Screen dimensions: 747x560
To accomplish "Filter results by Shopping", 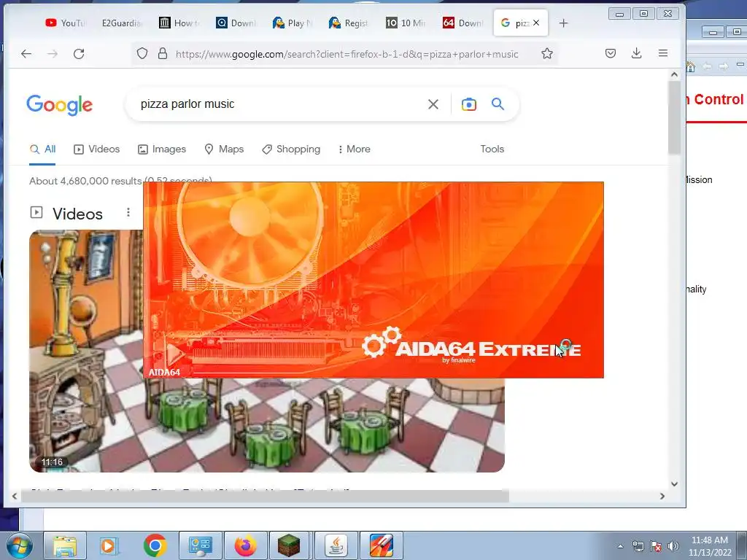I will (291, 149).
